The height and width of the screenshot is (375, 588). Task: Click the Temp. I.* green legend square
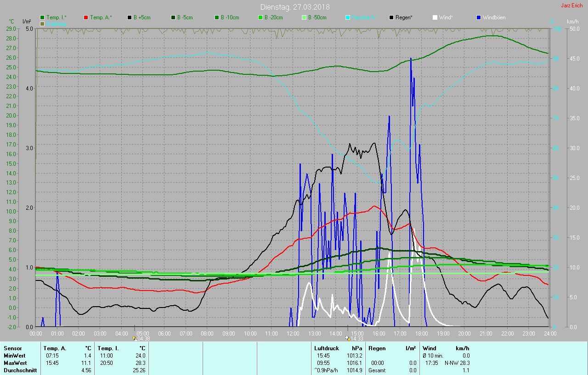coord(43,17)
